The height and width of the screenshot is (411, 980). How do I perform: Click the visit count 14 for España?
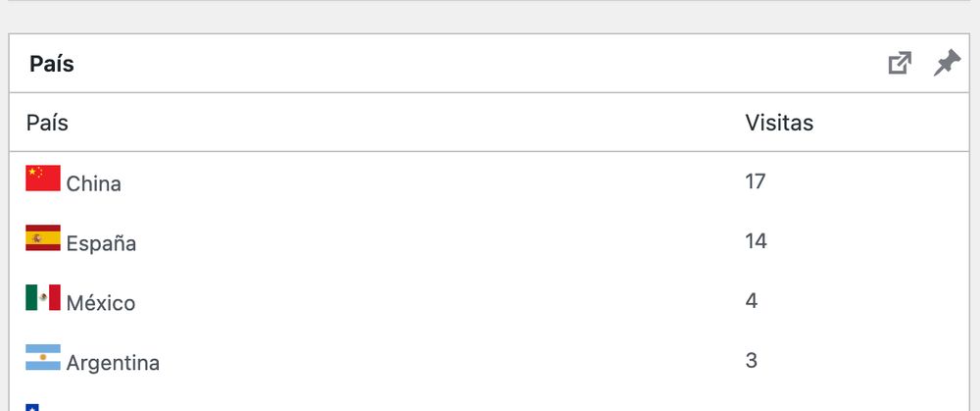pos(757,241)
